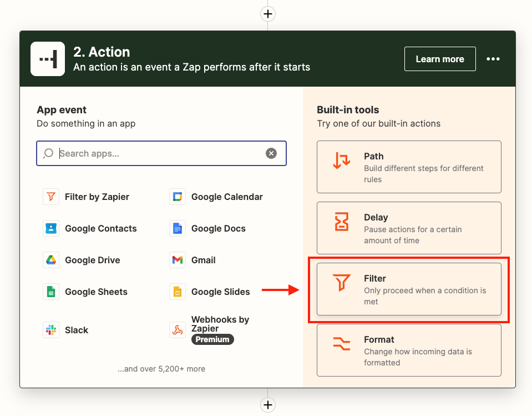
Task: Click the '2. Action' step title
Action: [x=102, y=52]
